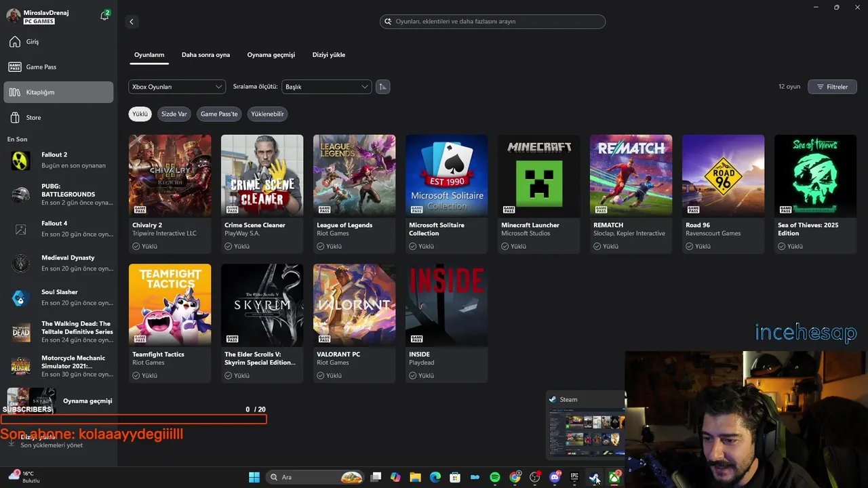868x488 pixels.
Task: Open Motorcycle Mechanic Simulator 2021 entry
Action: 58,367
